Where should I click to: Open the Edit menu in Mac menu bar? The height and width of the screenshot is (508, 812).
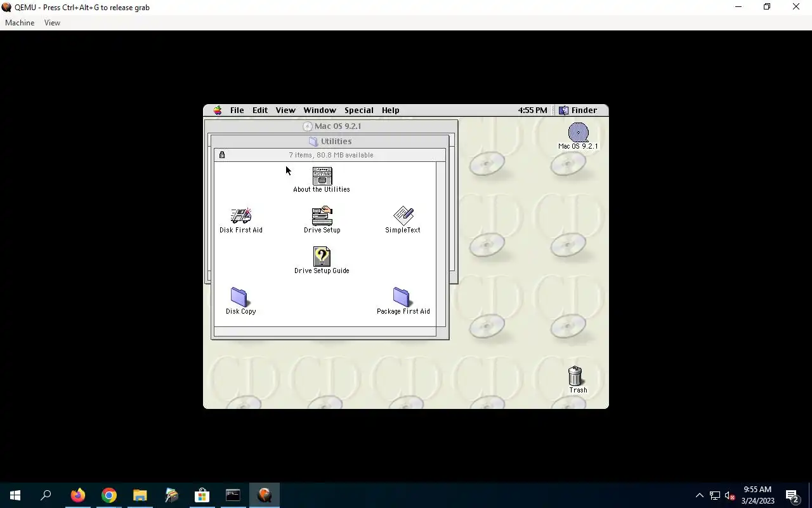pos(260,110)
